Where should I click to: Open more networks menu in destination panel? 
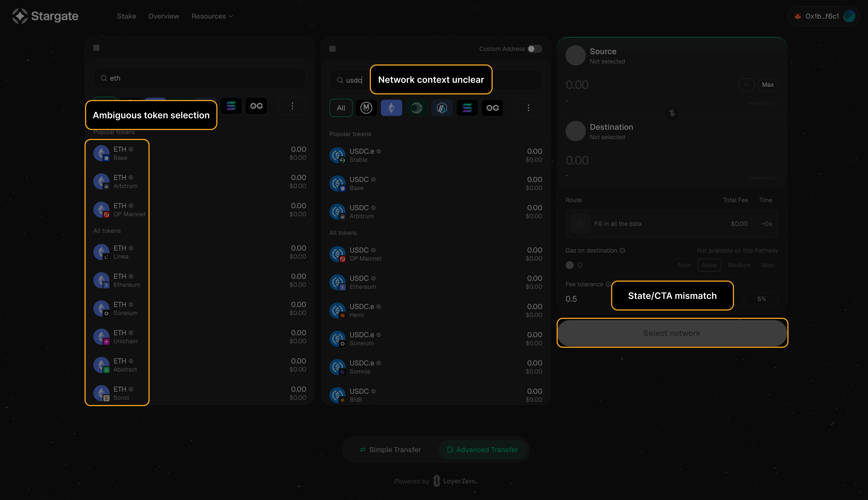pyautogui.click(x=528, y=108)
